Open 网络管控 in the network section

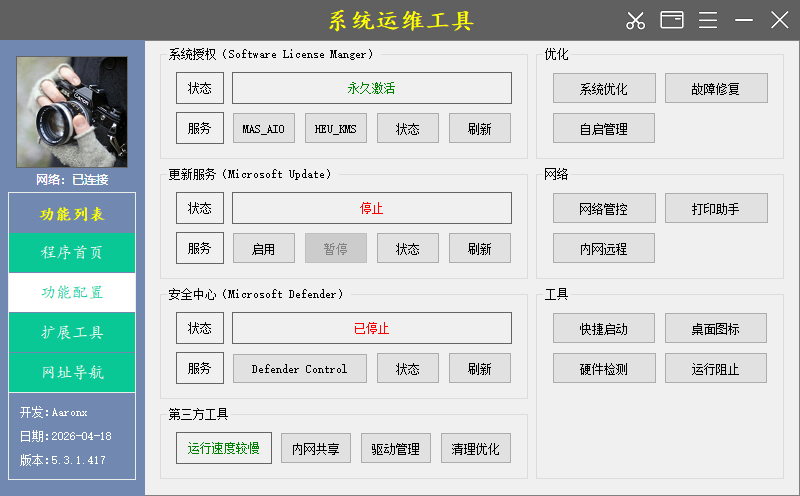(x=604, y=208)
